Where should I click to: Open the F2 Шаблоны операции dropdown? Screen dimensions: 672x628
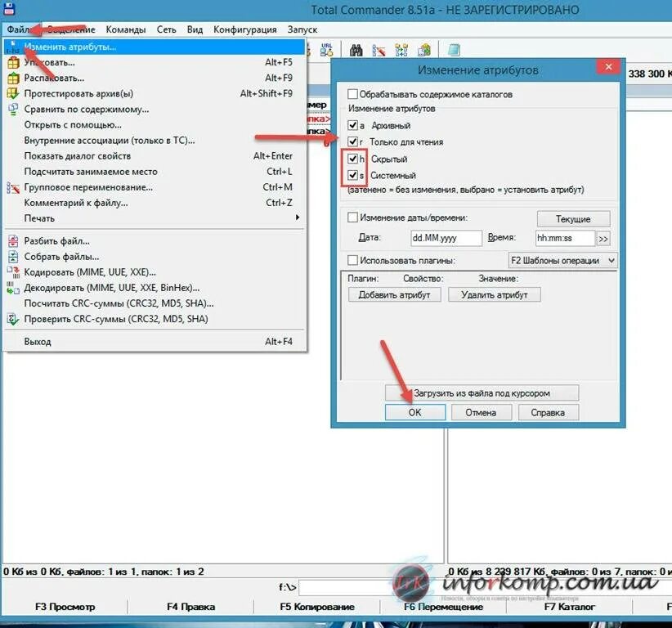click(x=562, y=260)
